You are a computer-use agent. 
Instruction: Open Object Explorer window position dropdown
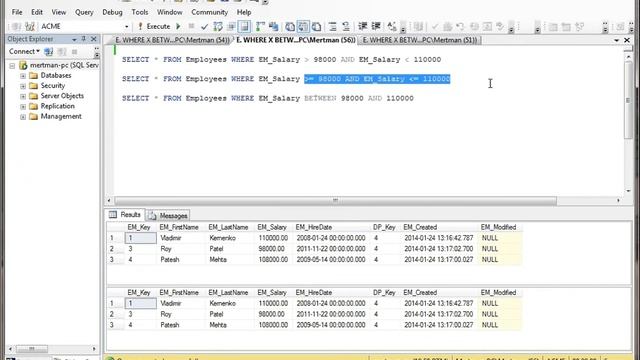[x=74, y=39]
